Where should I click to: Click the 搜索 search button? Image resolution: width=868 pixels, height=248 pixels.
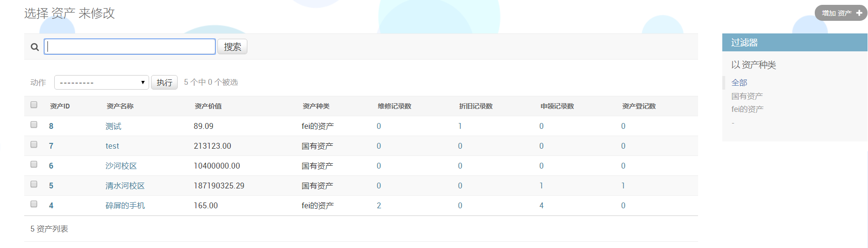232,46
